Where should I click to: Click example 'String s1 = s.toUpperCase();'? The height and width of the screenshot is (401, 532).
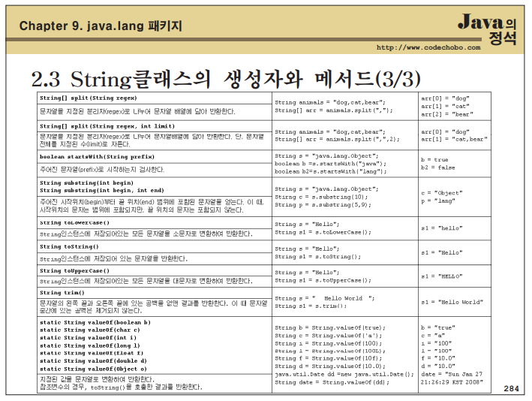323,280
